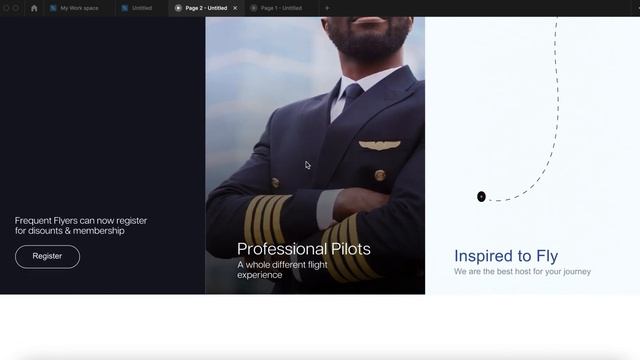This screenshot has width=640, height=360.
Task: Click the 'A whole different flight experience' subtitle
Action: (x=282, y=270)
